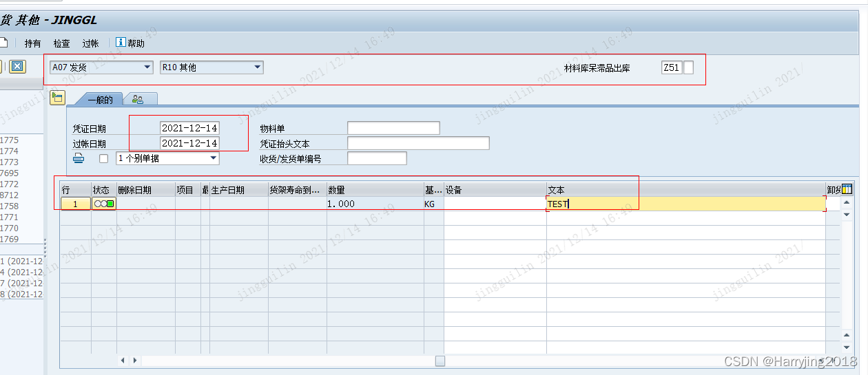This screenshot has width=868, height=375.
Task: Click the header data toggle icon beside tabs
Action: click(57, 98)
